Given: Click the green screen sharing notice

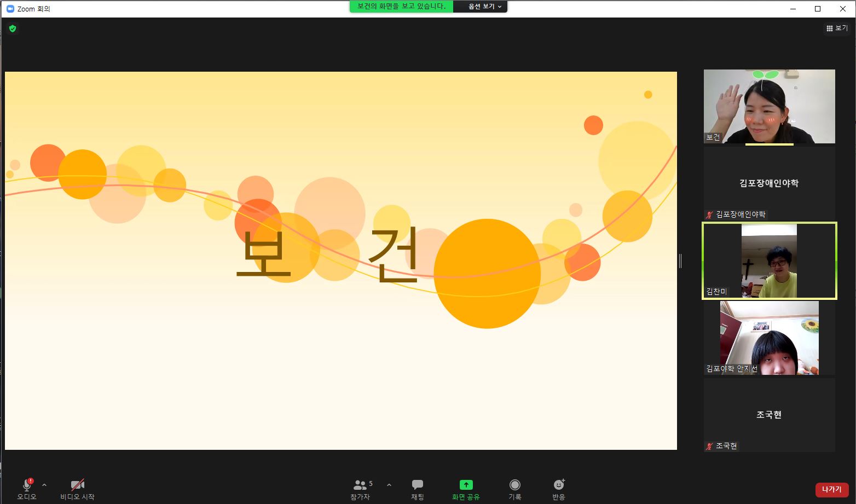Looking at the screenshot, I should coord(401,7).
